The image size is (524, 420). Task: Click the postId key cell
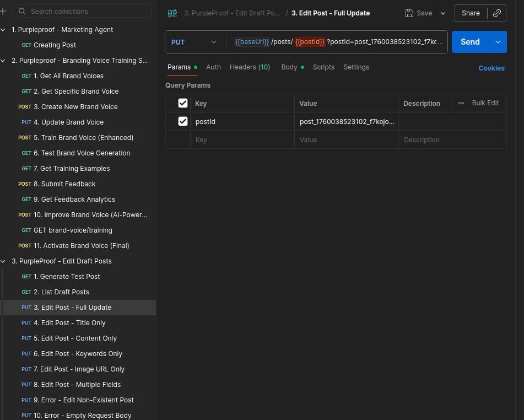point(242,122)
